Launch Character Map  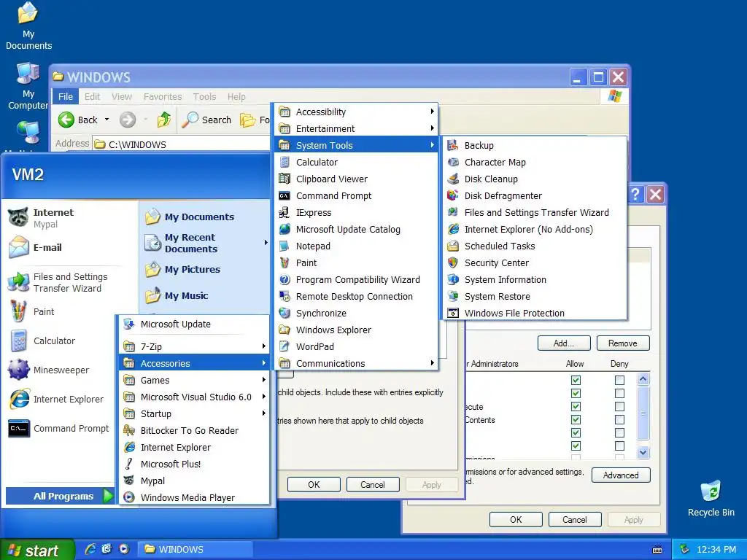point(535,162)
